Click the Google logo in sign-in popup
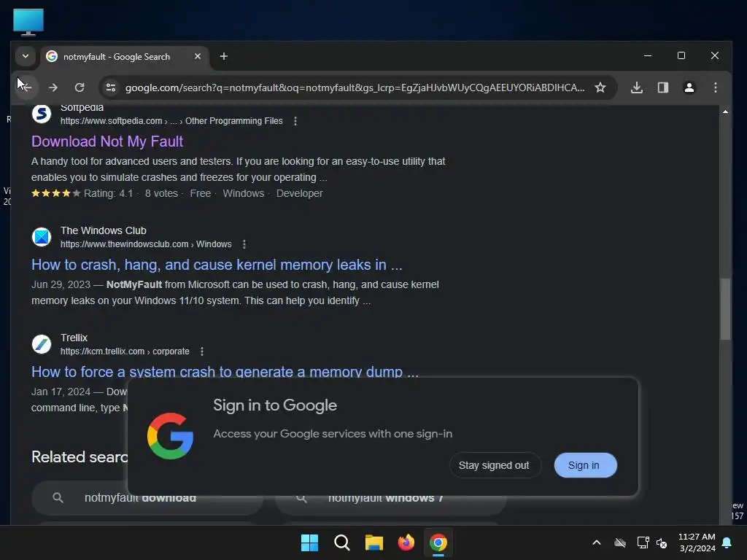 tap(170, 436)
